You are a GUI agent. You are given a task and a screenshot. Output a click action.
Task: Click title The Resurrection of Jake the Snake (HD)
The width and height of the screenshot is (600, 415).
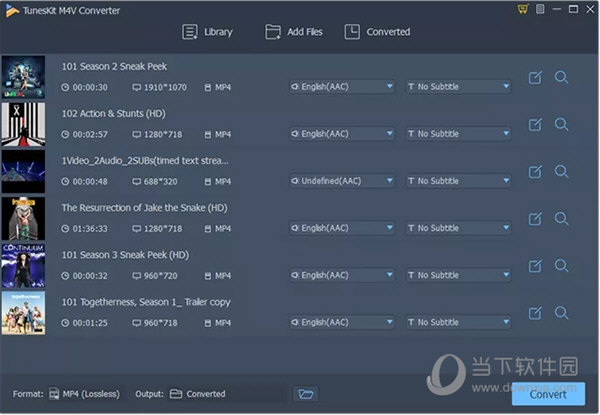click(144, 208)
